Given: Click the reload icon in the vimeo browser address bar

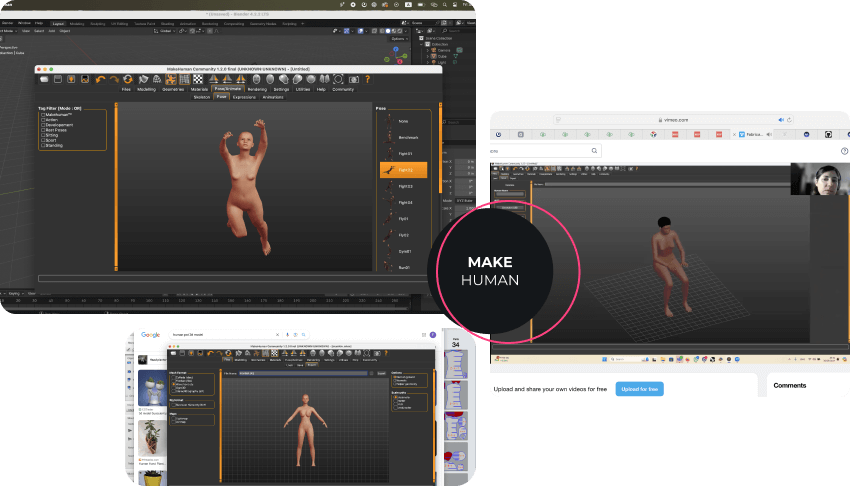Looking at the screenshot, I should 789,120.
